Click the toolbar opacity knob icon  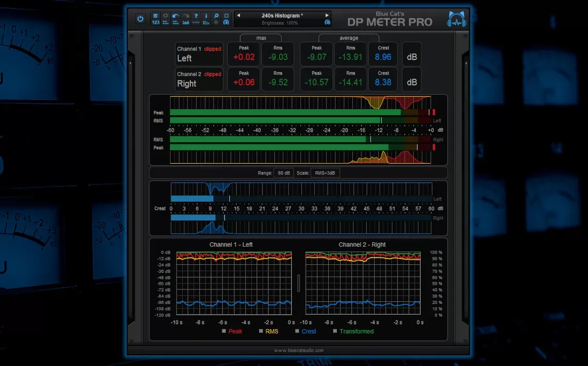point(226,22)
